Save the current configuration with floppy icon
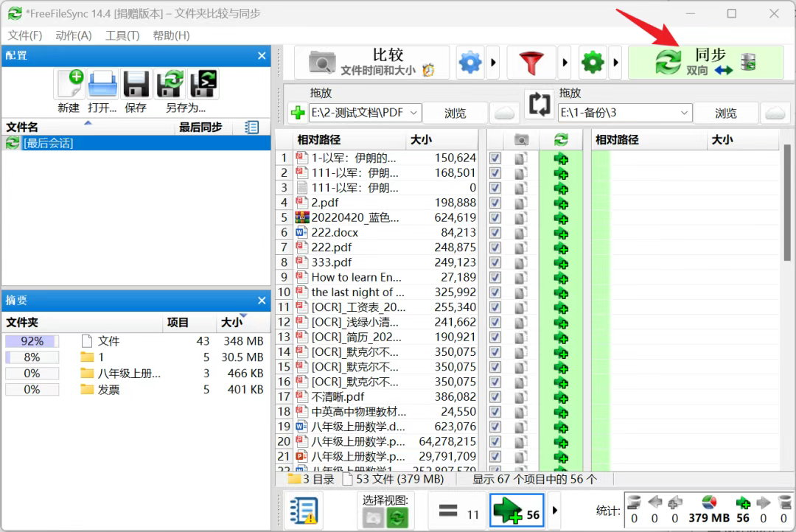The height and width of the screenshot is (532, 796). click(x=136, y=84)
